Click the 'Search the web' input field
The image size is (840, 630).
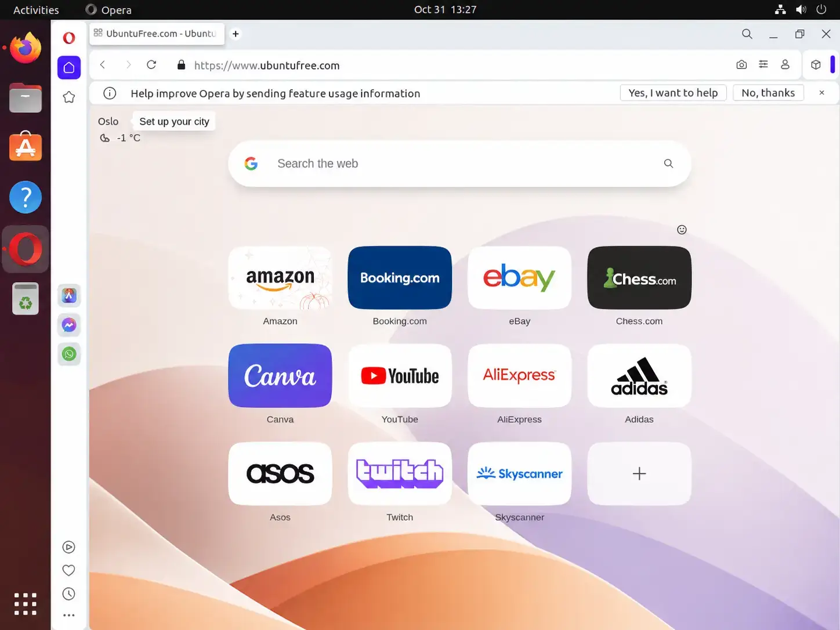pyautogui.click(x=459, y=164)
